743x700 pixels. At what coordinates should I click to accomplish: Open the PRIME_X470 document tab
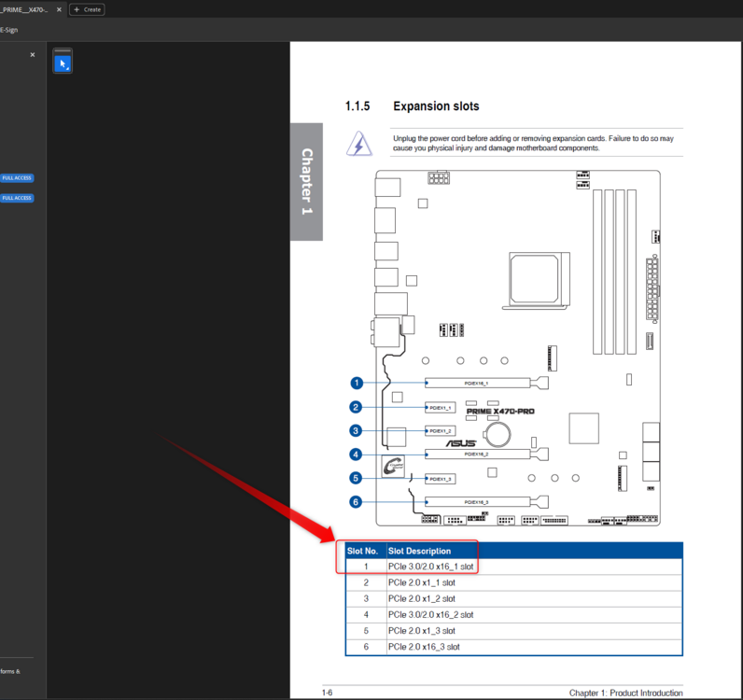point(24,9)
